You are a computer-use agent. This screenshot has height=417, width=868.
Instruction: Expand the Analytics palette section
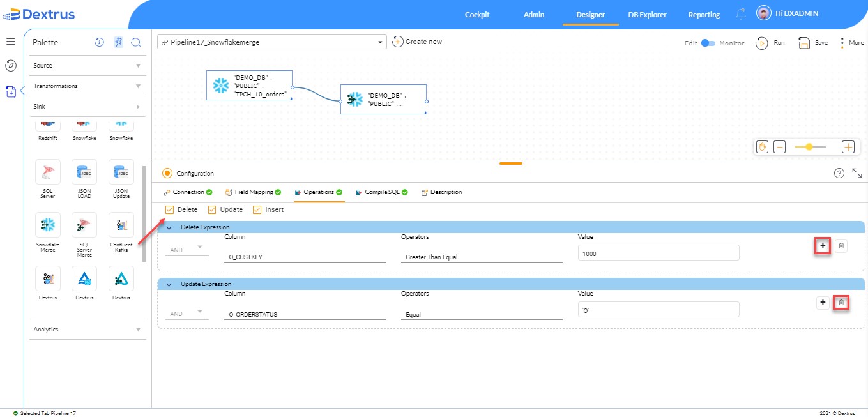88,330
